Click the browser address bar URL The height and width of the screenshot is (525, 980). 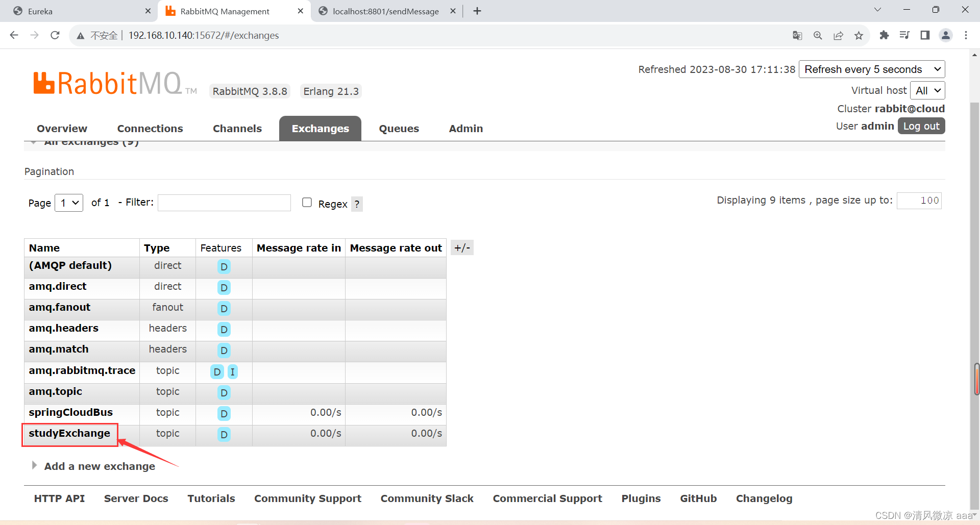204,35
